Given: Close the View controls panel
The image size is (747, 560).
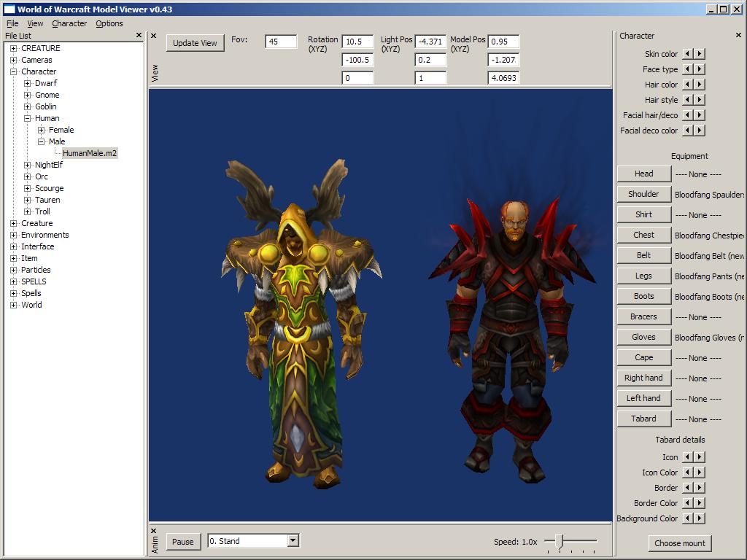Looking at the screenshot, I should 153,36.
